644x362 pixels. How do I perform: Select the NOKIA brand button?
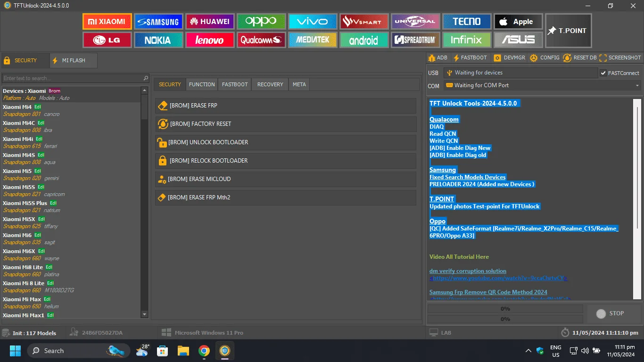pos(158,40)
